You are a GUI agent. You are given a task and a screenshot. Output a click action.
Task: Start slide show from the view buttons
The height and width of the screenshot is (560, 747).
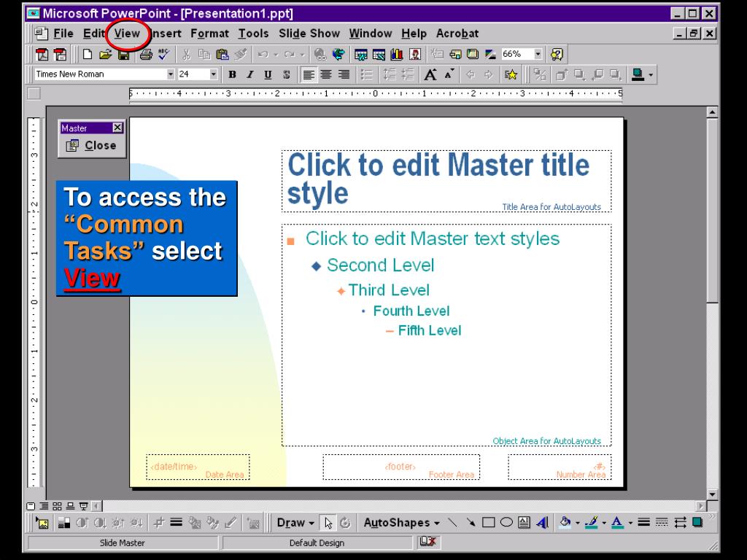pos(83,506)
